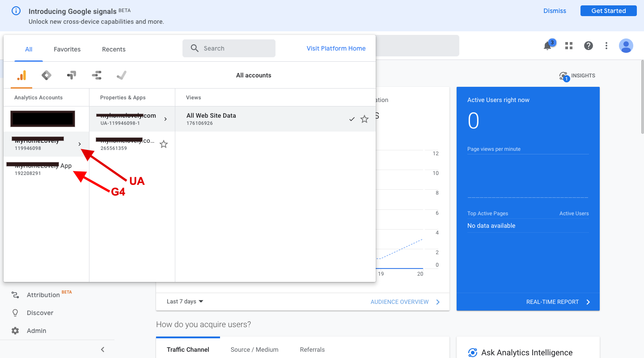Dismiss the Google signals banner
This screenshot has width=644, height=358.
point(555,11)
